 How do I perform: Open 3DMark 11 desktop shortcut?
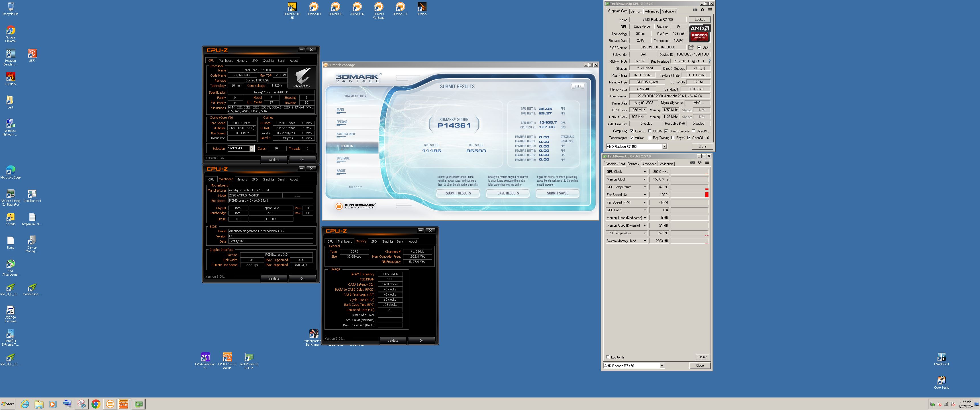click(x=400, y=9)
